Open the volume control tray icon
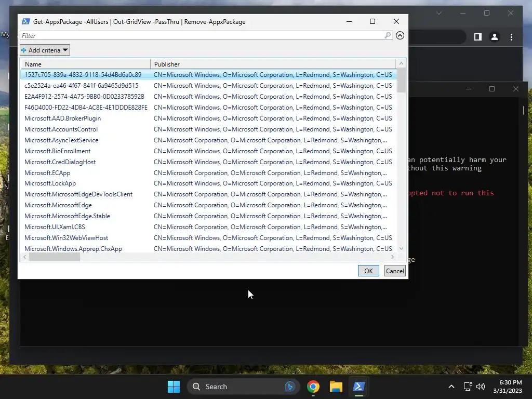532x399 pixels. point(481,387)
